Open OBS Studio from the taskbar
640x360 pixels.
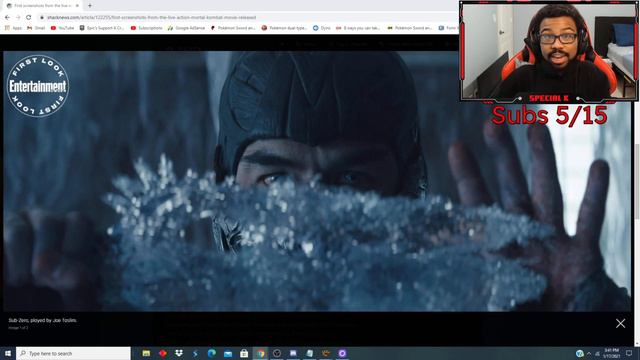click(277, 353)
